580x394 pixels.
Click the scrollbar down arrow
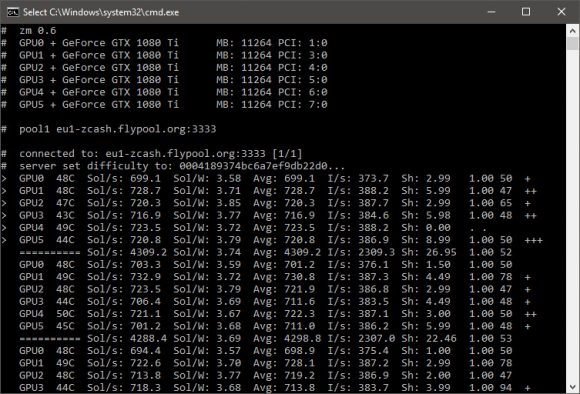point(573,387)
